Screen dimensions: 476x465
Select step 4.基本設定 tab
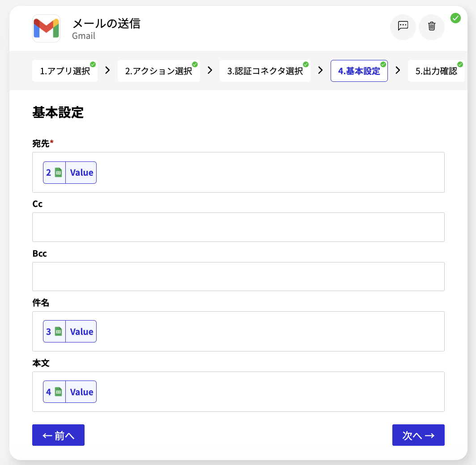[359, 71]
